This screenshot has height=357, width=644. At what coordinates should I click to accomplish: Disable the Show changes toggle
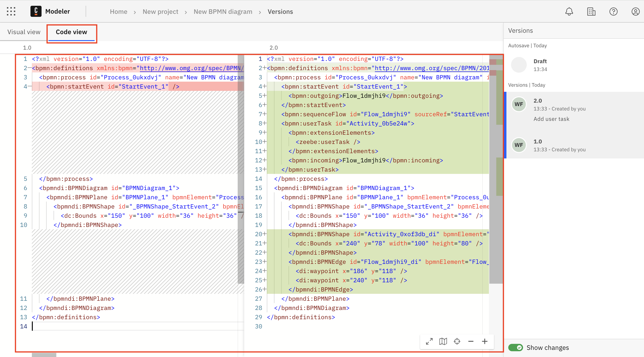516,348
